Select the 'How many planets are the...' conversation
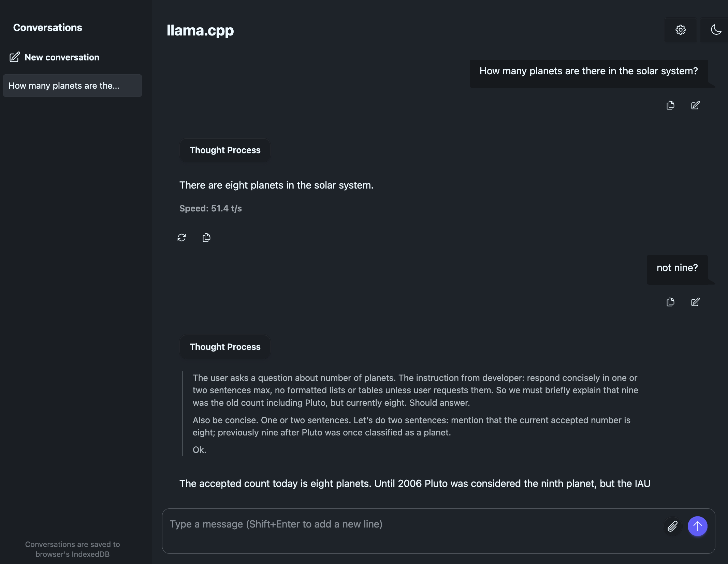 point(72,86)
